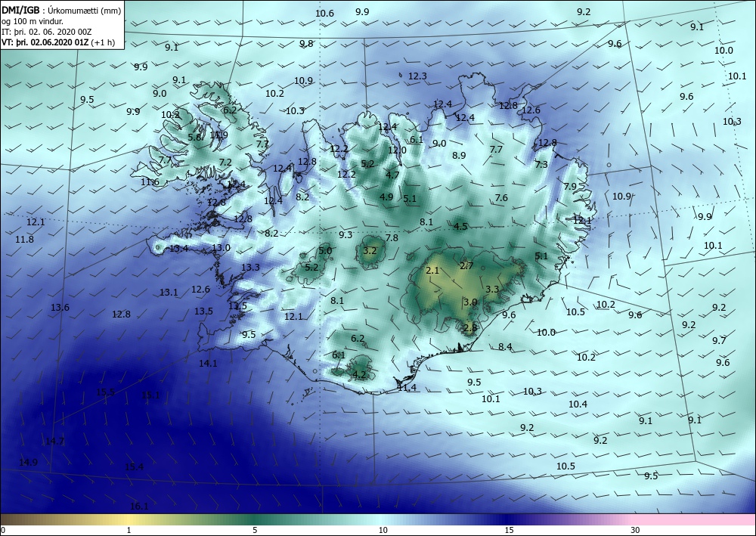Click the map value 13.1
The height and width of the screenshot is (536, 756).
(169, 292)
